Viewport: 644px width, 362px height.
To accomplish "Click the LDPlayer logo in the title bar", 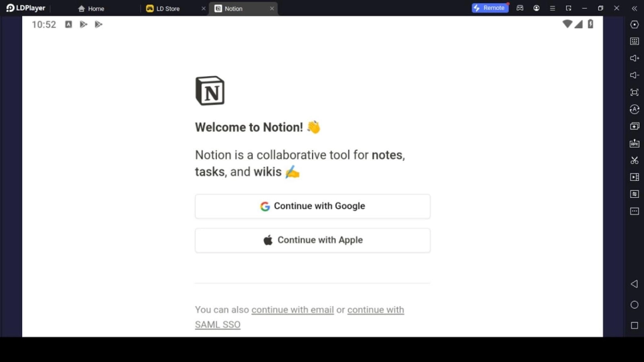I will 25,8.
